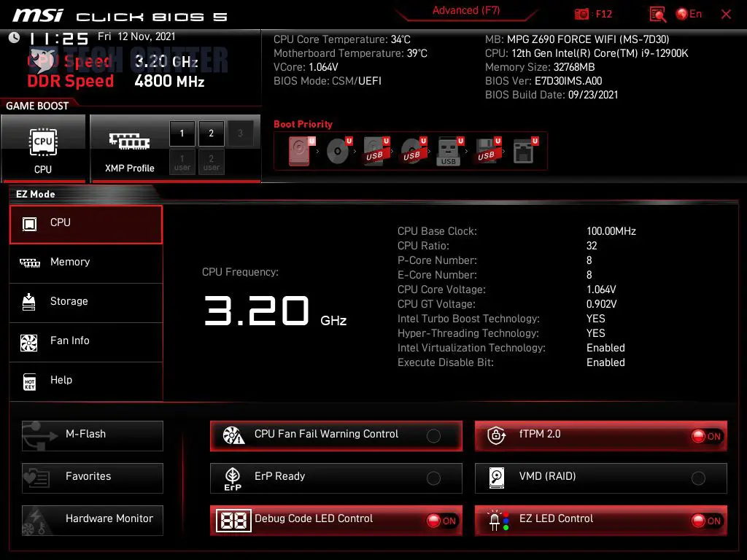The width and height of the screenshot is (747, 560).
Task: Click the clock icon beside the time
Action: [15, 38]
